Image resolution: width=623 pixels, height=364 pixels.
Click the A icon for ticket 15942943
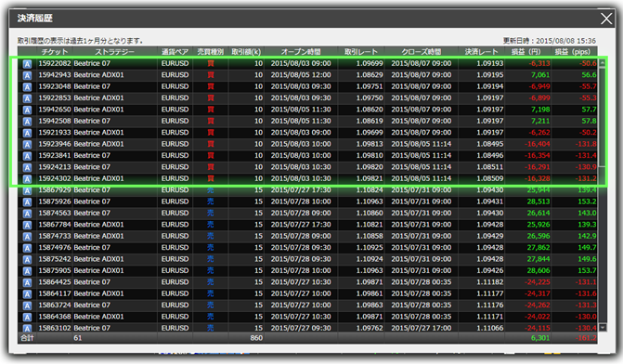pos(27,75)
